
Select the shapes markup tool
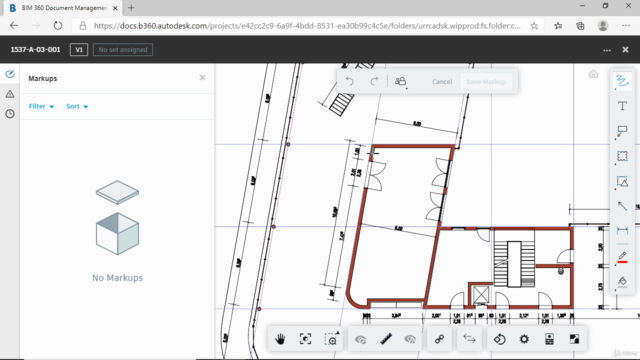622,181
